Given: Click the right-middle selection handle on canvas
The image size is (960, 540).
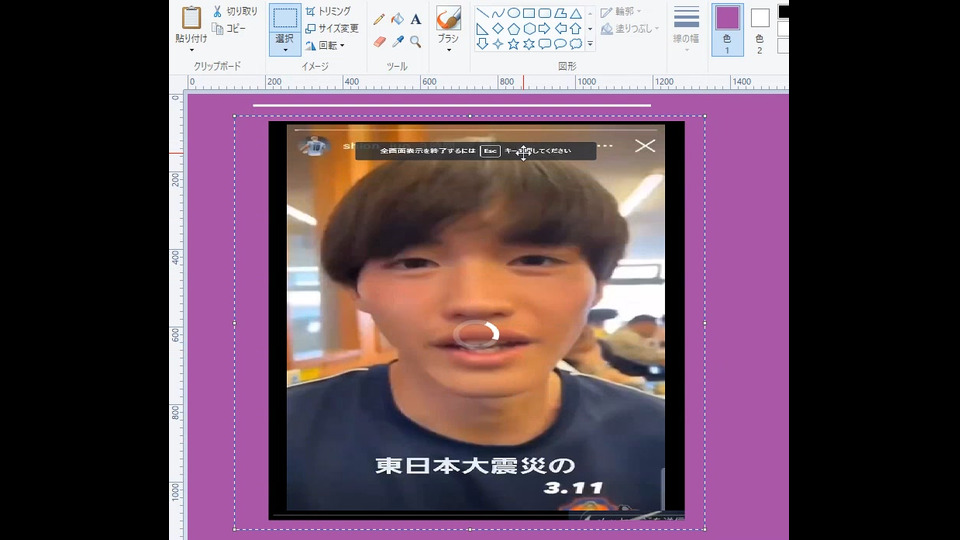Looking at the screenshot, I should pyautogui.click(x=705, y=323).
